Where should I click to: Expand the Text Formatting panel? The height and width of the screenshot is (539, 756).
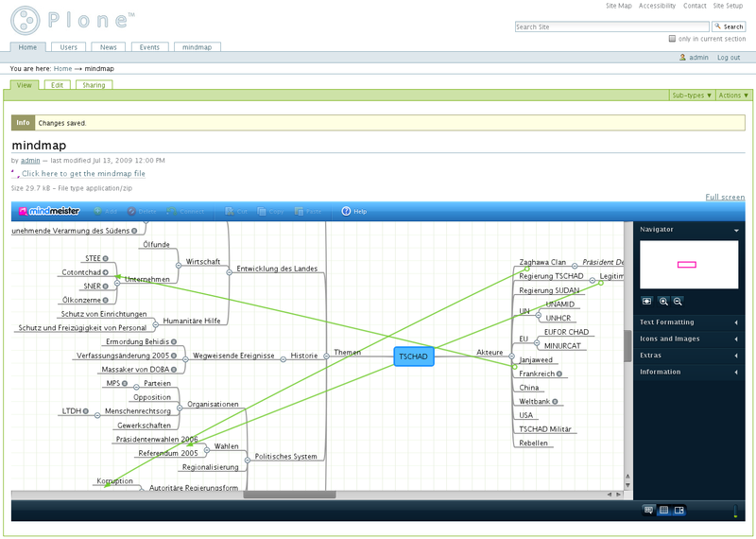tap(736, 322)
